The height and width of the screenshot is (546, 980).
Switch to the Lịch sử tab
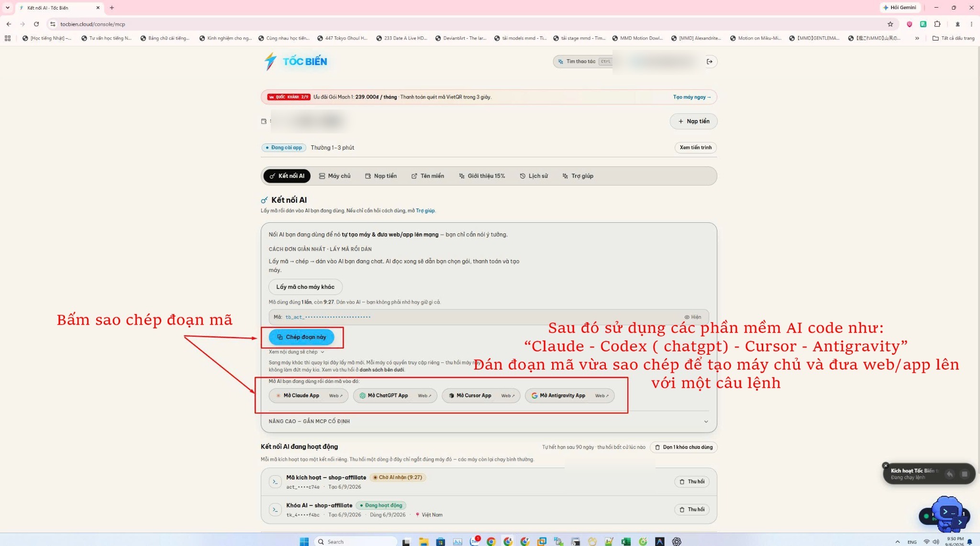coord(534,176)
